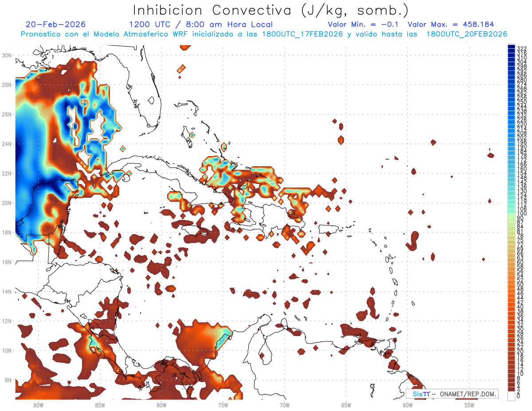Click the title "Inhibicion Convectiva (J/kg, somb.)"
The width and height of the screenshot is (532, 411).
coord(270,11)
